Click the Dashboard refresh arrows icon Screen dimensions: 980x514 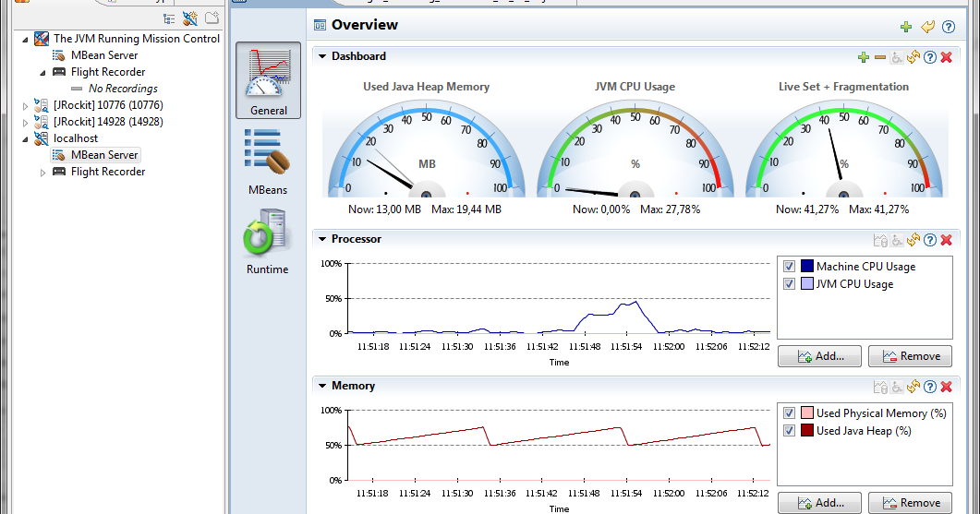click(x=913, y=57)
